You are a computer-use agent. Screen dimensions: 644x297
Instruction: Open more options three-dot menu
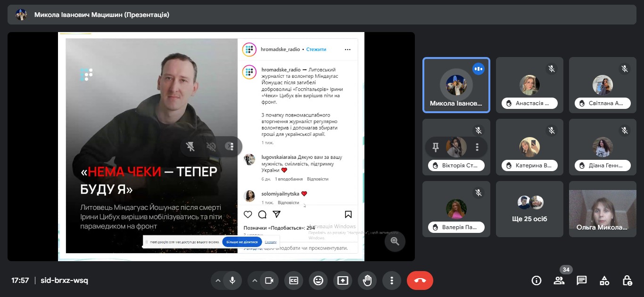[392, 280]
